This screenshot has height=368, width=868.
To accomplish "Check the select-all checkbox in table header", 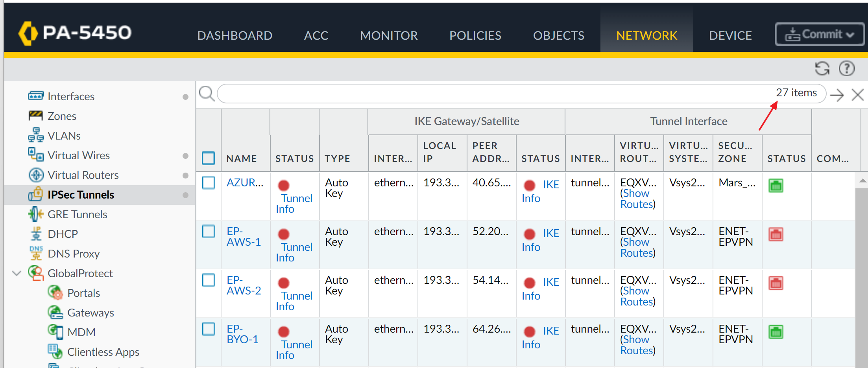I will [209, 158].
